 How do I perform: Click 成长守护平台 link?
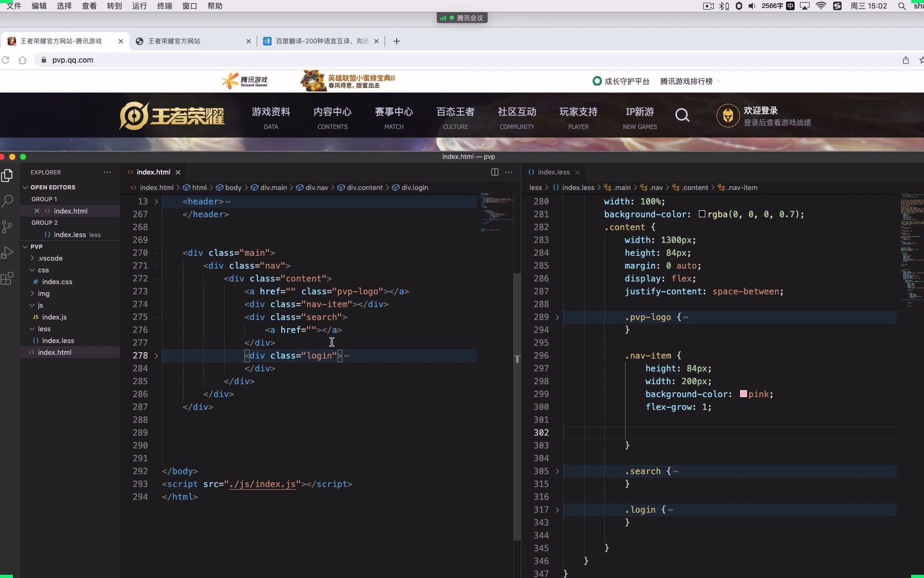pyautogui.click(x=621, y=81)
